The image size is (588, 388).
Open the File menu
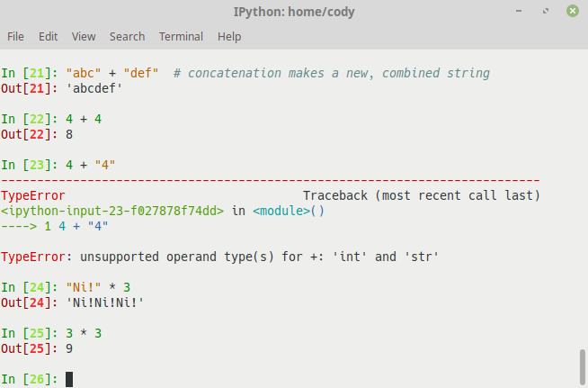click(15, 37)
